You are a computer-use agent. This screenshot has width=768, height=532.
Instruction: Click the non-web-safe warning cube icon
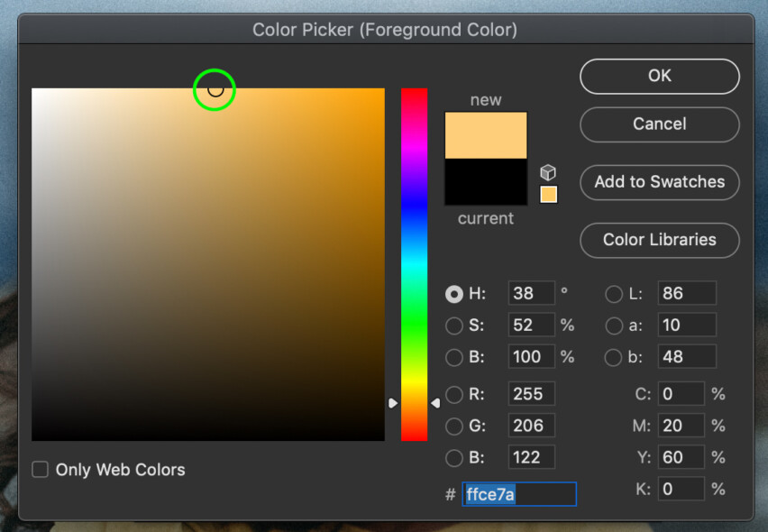(x=548, y=171)
